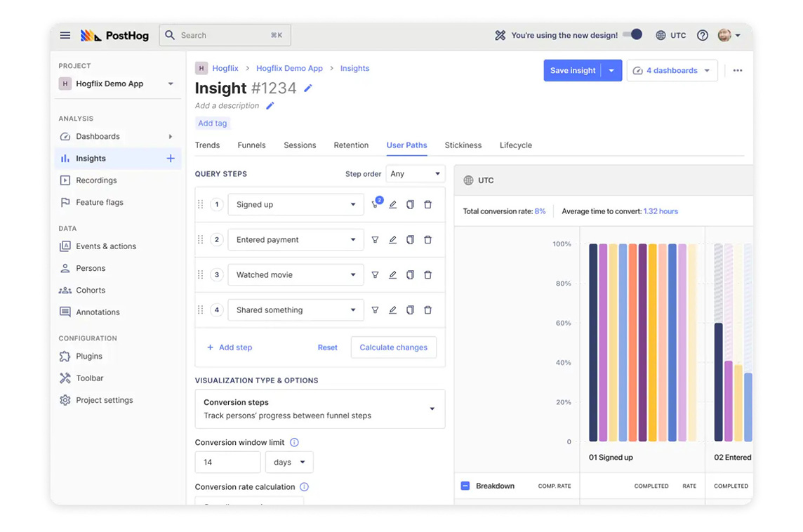
Task: Open the Hogflix breadcrumb link
Action: click(225, 68)
